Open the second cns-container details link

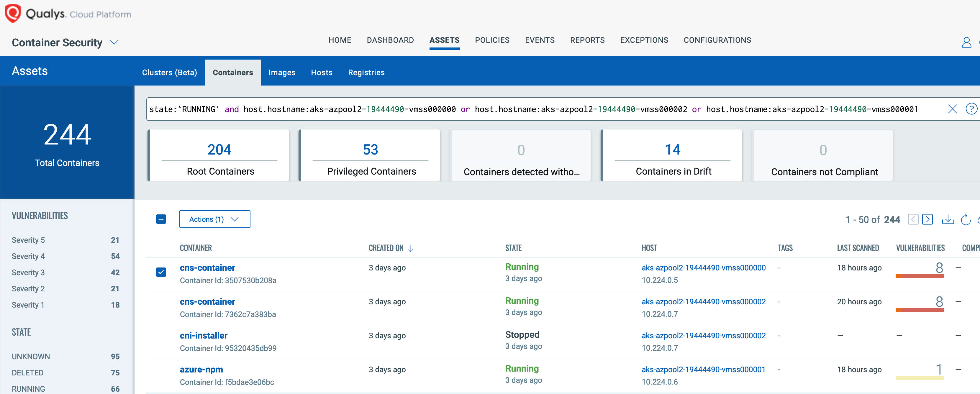pos(207,302)
